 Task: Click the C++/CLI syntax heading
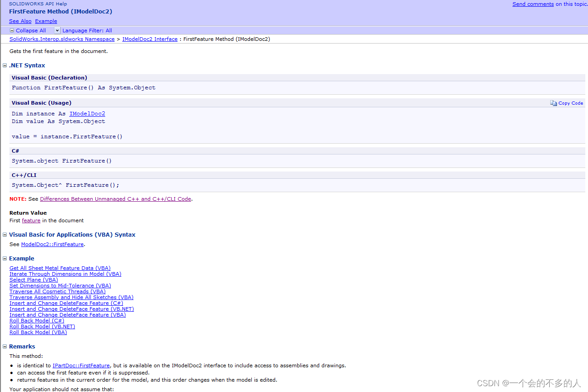24,175
